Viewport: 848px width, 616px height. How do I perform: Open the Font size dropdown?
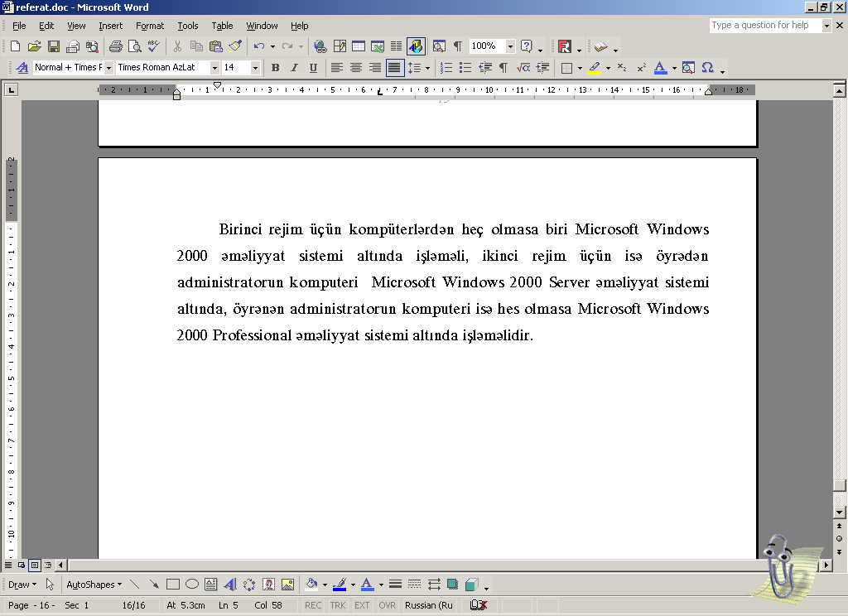click(x=255, y=68)
